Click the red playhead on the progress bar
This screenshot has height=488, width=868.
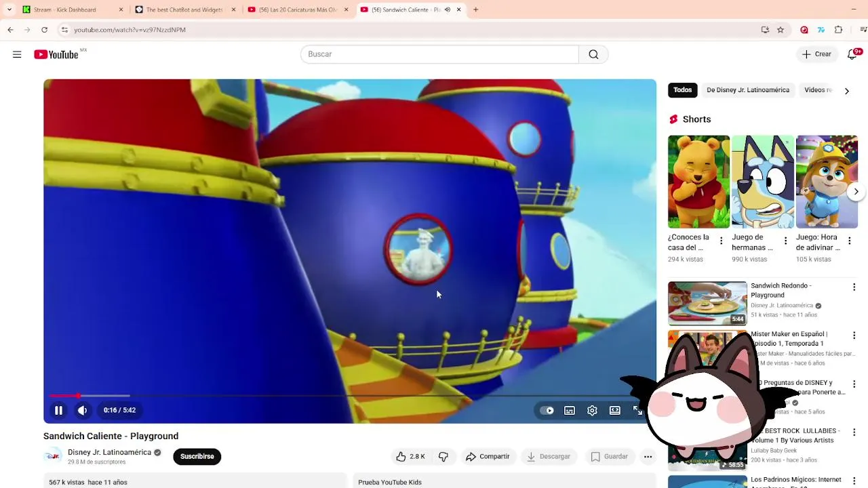tap(78, 395)
